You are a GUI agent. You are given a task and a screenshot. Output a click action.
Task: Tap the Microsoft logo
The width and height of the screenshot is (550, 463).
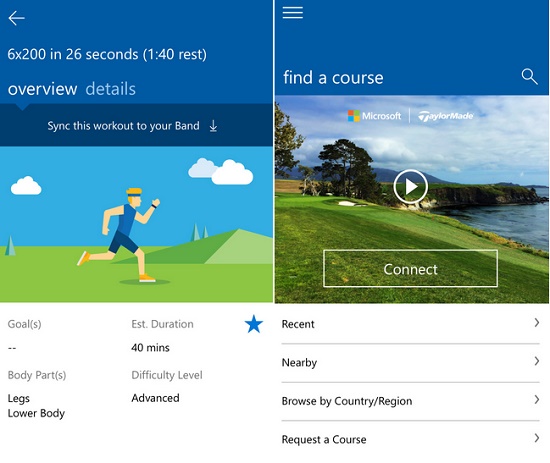[374, 116]
